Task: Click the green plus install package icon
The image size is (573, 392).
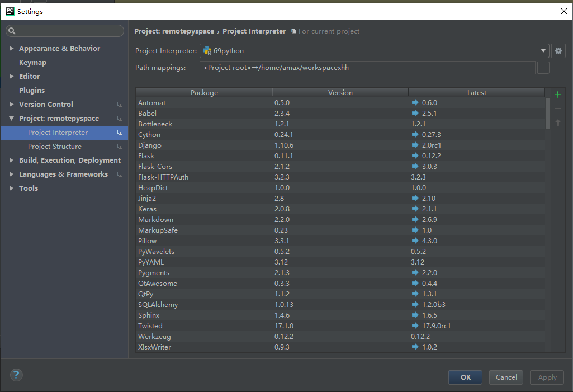Action: pos(558,95)
